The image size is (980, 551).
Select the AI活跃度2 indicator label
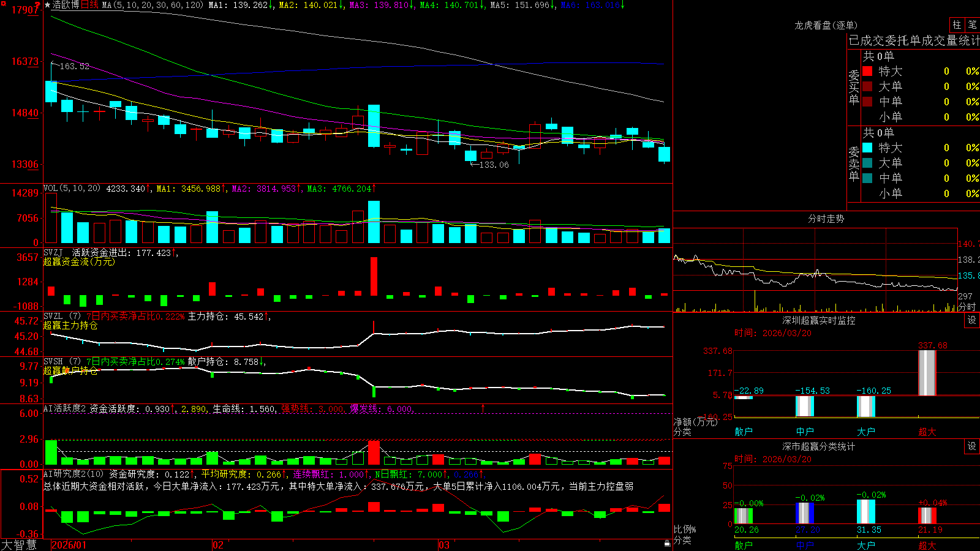(x=64, y=408)
